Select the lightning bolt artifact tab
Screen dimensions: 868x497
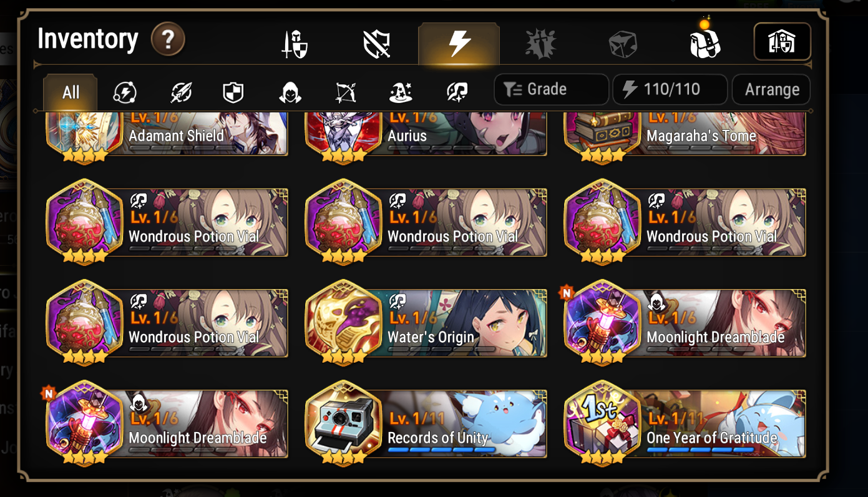click(x=459, y=44)
